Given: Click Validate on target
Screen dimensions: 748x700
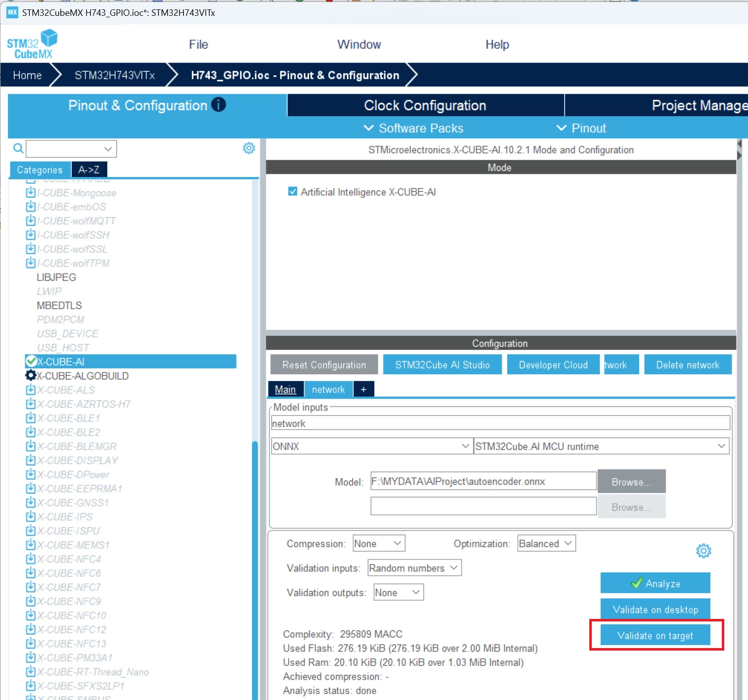Looking at the screenshot, I should 655,635.
